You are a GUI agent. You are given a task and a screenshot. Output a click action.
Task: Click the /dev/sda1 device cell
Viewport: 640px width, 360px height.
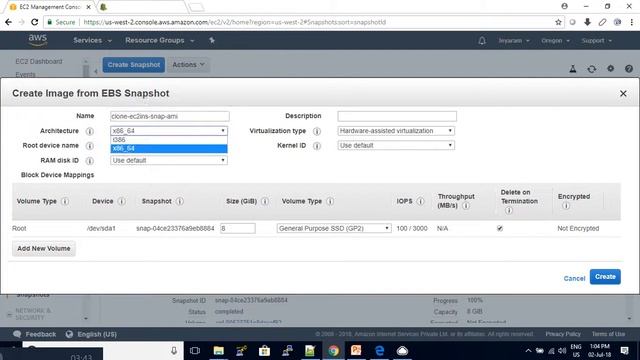click(x=101, y=229)
